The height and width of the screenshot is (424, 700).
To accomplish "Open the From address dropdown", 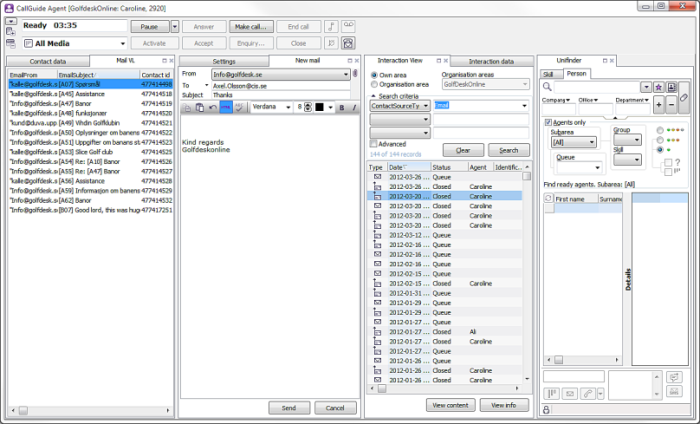I will pos(346,75).
